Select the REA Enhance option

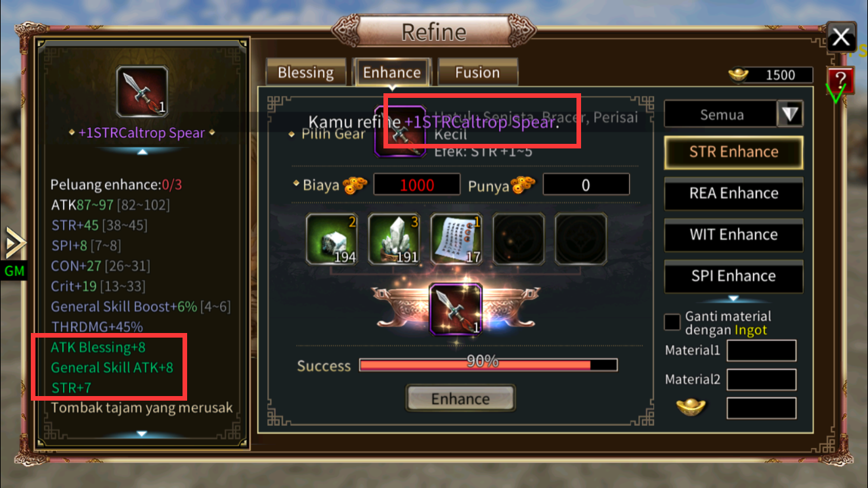[733, 193]
